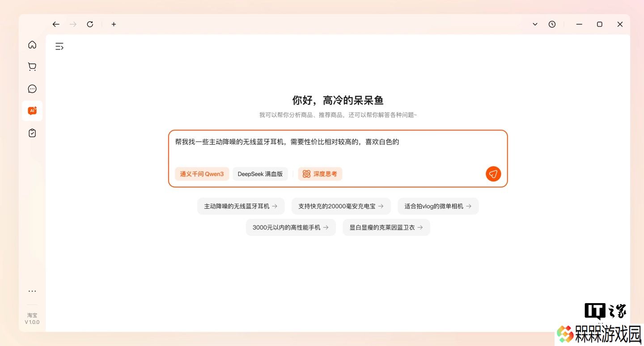Go back with the left arrow
Screen dimensions: 644x346
tap(56, 24)
